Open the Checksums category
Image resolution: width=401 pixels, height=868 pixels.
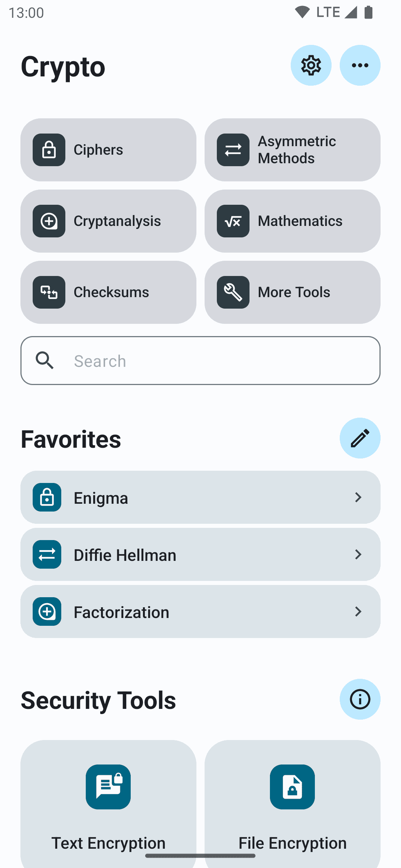108,292
